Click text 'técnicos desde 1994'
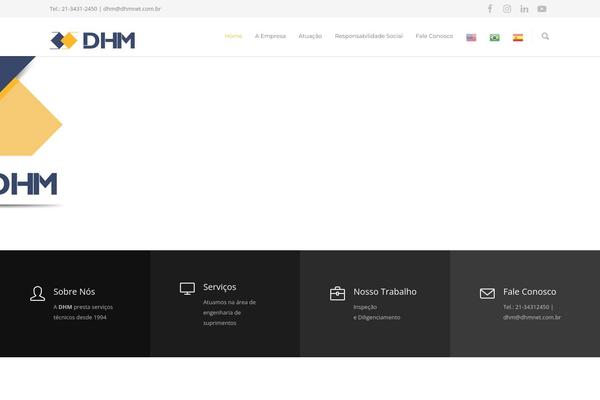The height and width of the screenshot is (400, 600). (x=80, y=317)
